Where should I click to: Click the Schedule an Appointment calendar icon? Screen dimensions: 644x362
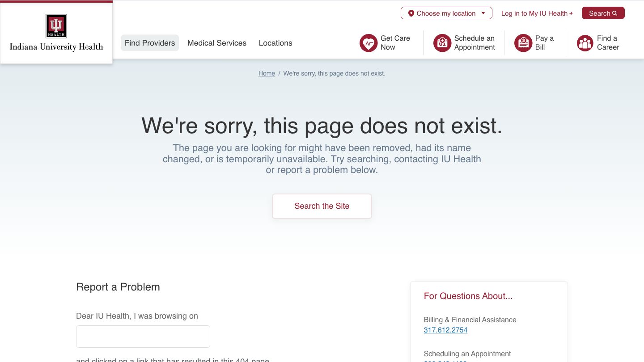442,43
